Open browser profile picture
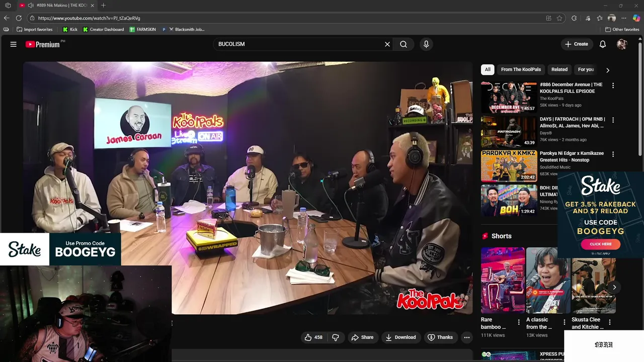This screenshot has height=362, width=644. click(x=612, y=18)
